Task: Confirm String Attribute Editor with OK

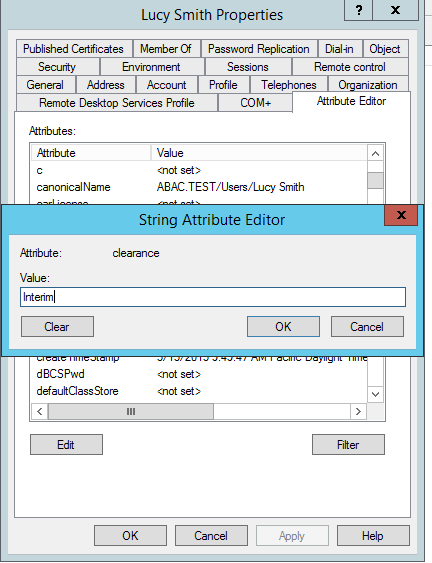Action: pos(283,327)
